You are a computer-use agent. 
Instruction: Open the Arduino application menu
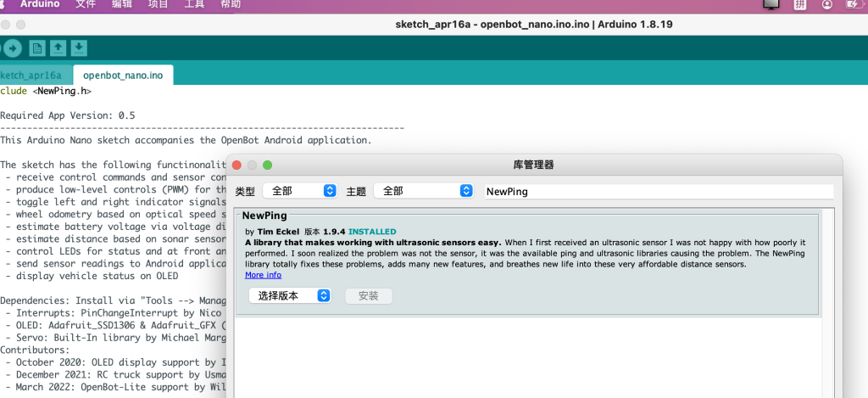40,4
